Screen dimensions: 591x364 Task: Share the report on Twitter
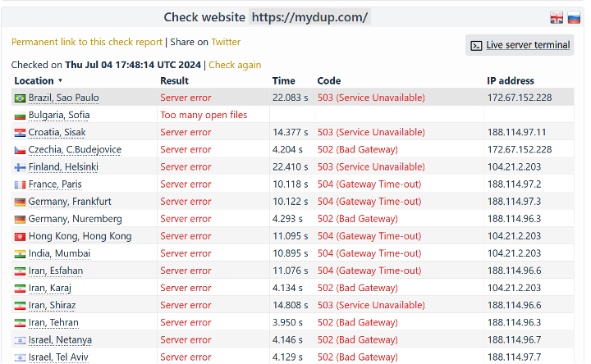(226, 42)
